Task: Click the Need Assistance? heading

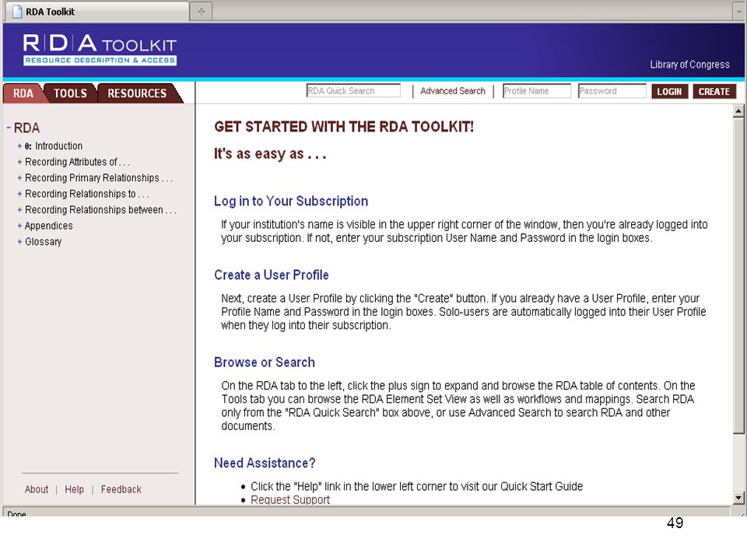Action: tap(265, 464)
